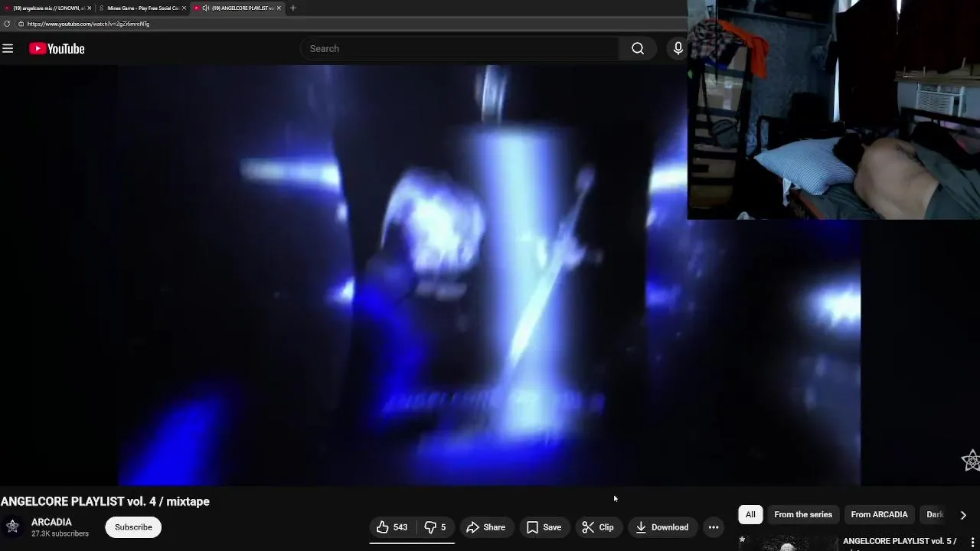Start voice search with the microphone icon
Screen dimensions: 980x551
coord(678,49)
